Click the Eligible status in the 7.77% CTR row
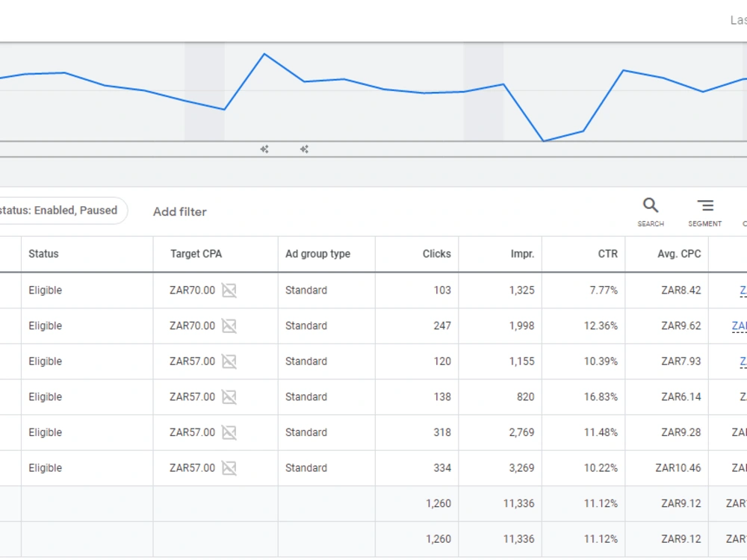 pyautogui.click(x=46, y=290)
